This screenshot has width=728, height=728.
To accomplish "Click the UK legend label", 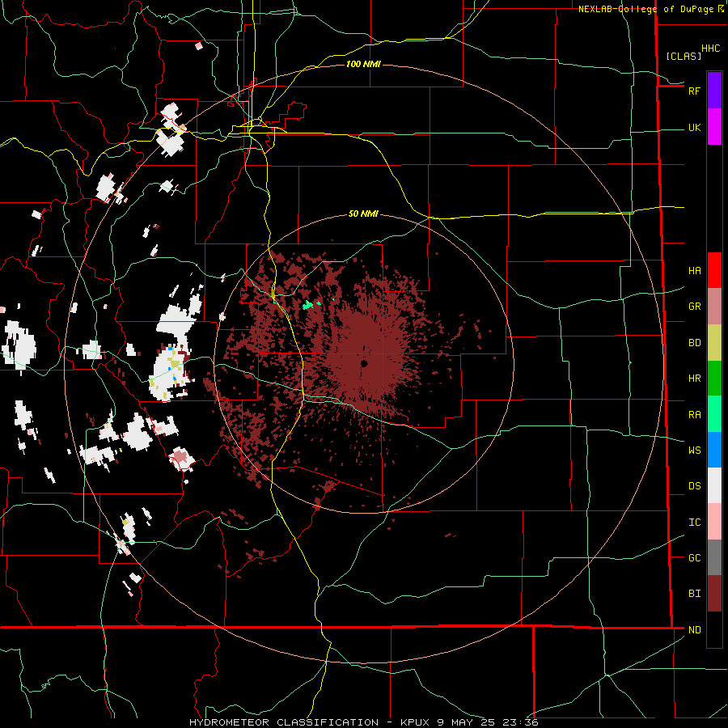I will [694, 128].
